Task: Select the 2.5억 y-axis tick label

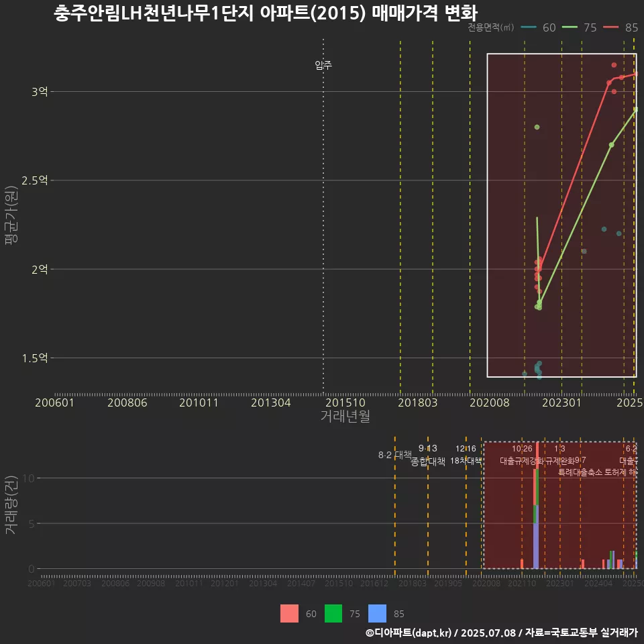Action: pos(35,180)
